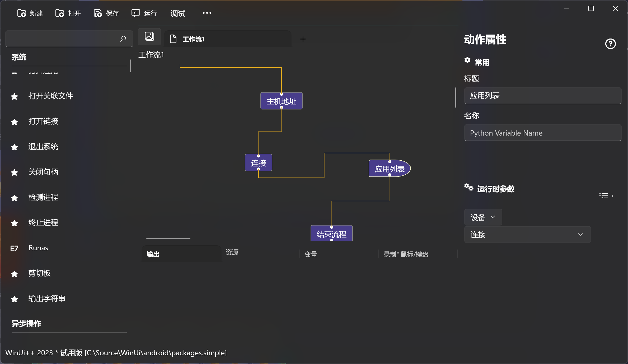The image size is (628, 364).
Task: Open the image view tab icon
Action: coord(149,36)
